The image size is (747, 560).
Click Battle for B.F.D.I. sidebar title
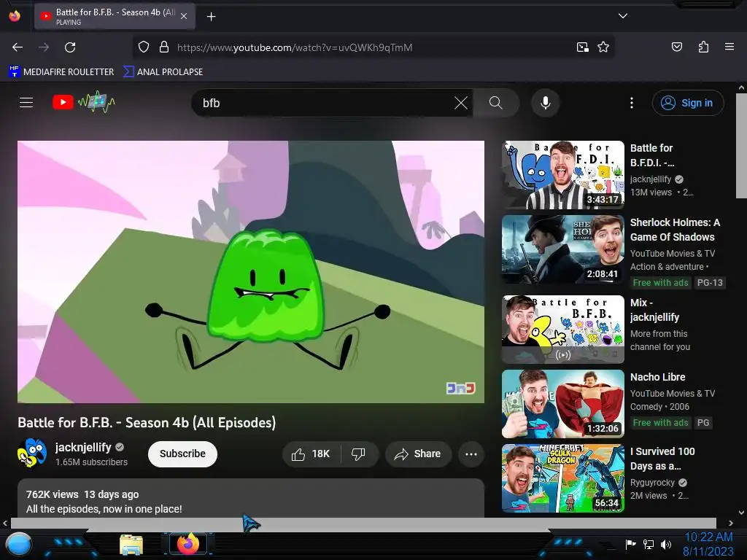(652, 155)
